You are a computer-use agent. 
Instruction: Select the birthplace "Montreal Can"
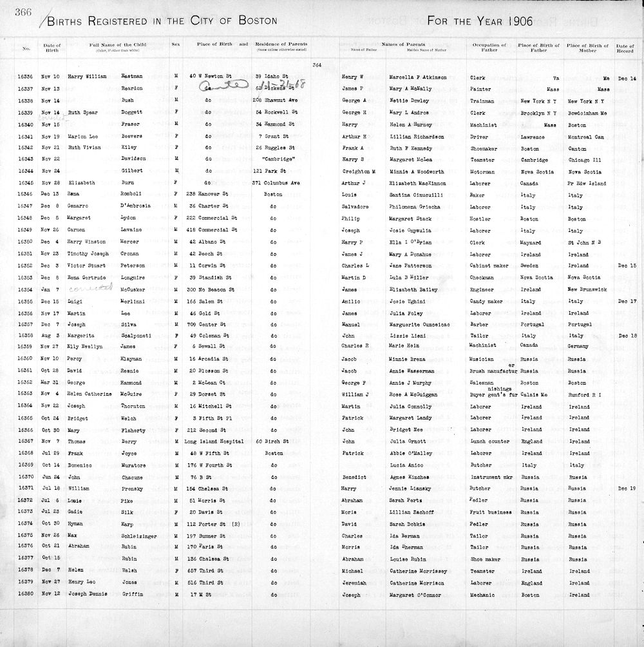(585, 137)
